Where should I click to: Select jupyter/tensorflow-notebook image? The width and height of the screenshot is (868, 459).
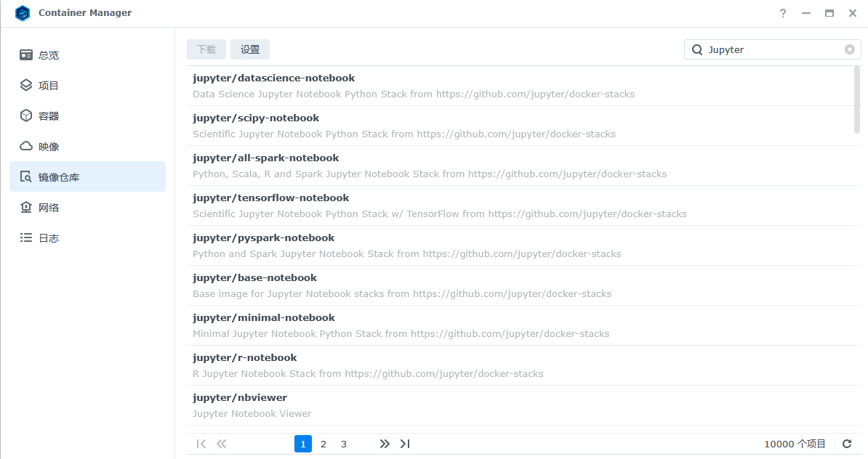tap(523, 206)
